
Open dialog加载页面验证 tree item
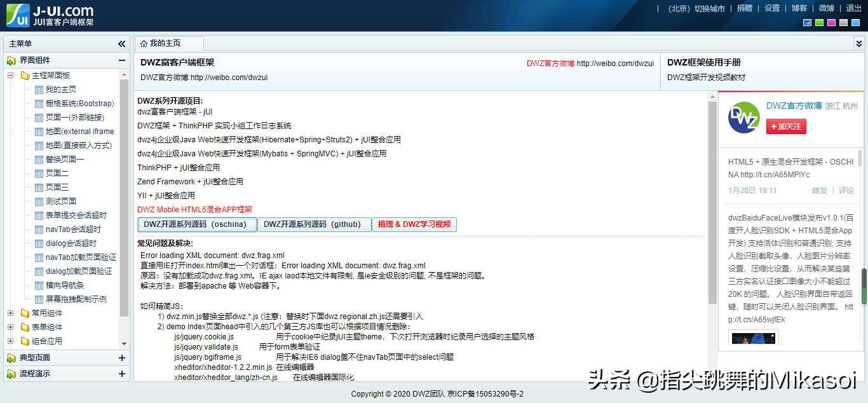click(79, 271)
